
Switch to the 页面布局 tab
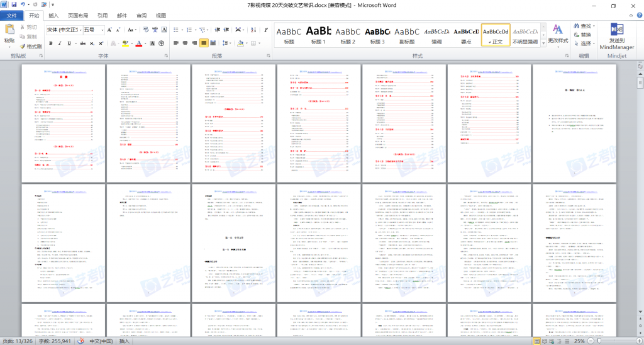click(78, 15)
